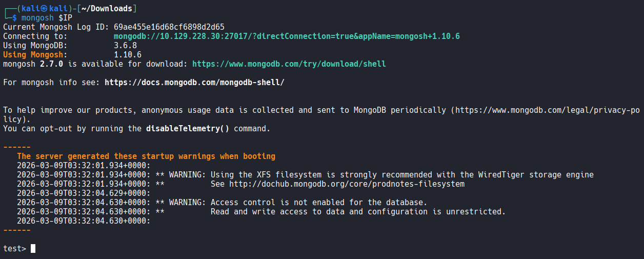Click the orange Using Mongosh label
Viewport: 644px width, 259px height.
point(33,55)
